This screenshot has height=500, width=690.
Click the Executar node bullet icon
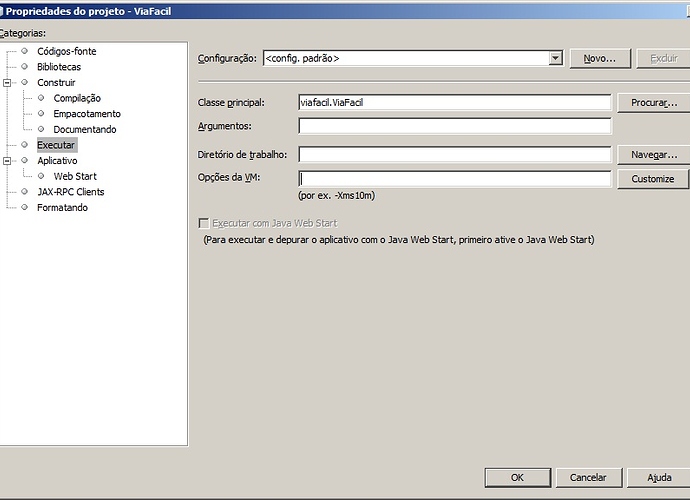click(25, 145)
